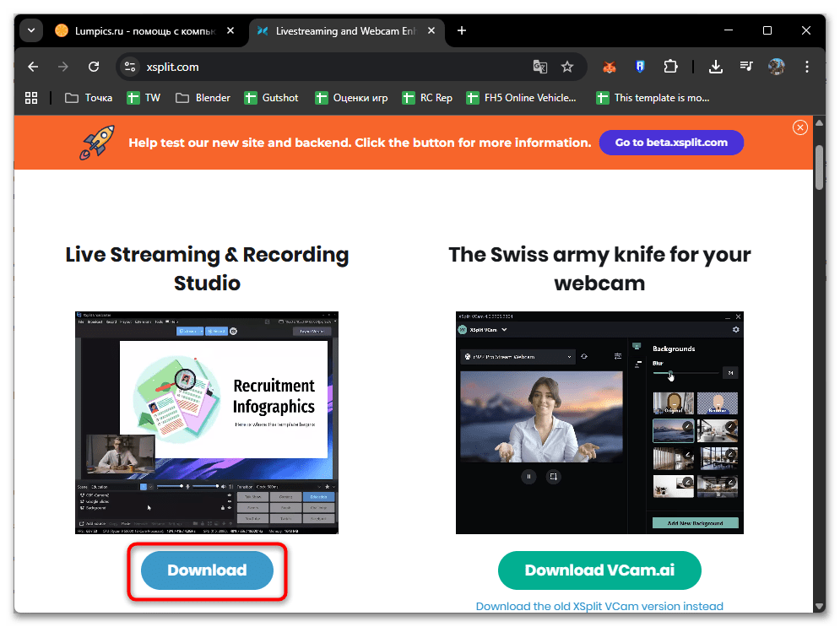Screen dimensions: 840x627
Task: Open the Blender bookmarks folder
Action: click(x=203, y=97)
